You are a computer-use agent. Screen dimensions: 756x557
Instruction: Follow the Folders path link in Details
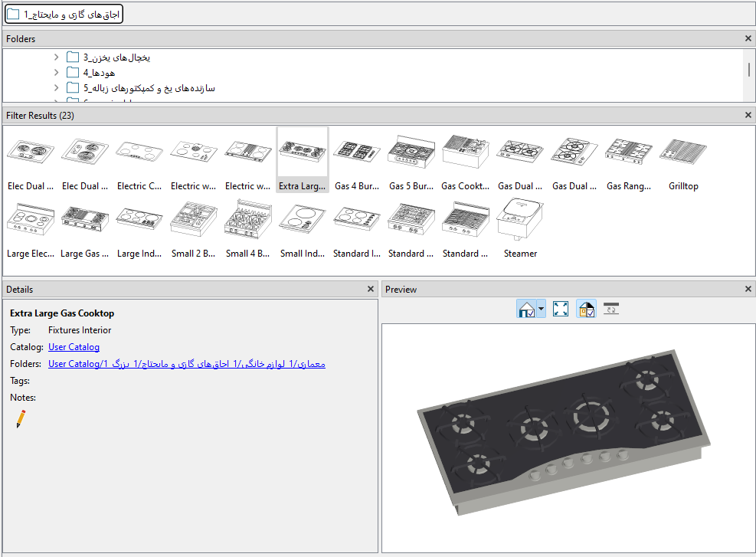(x=187, y=364)
